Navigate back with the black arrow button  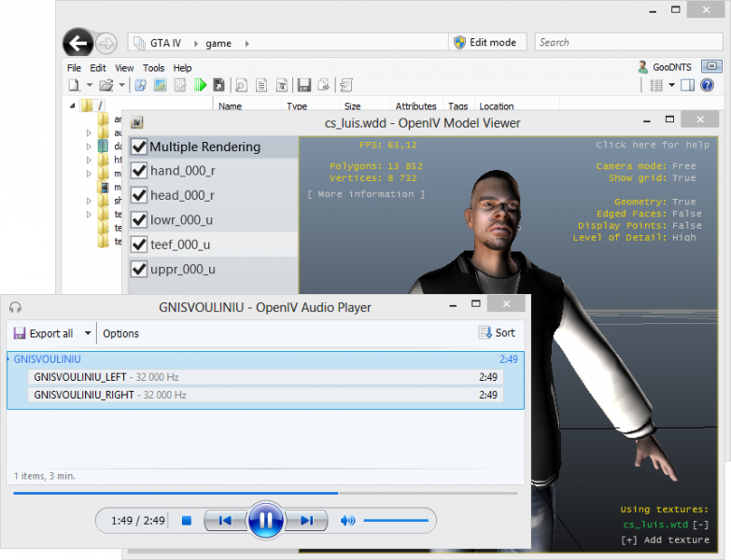click(77, 43)
